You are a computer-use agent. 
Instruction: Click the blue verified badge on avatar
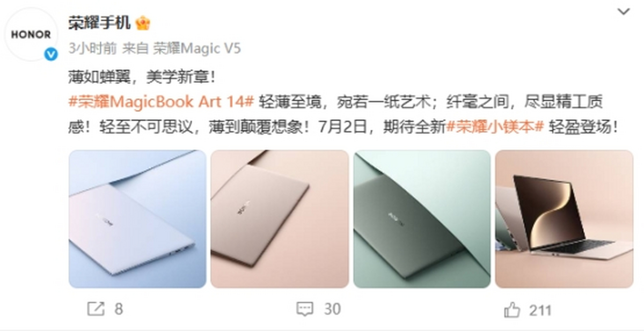click(50, 54)
